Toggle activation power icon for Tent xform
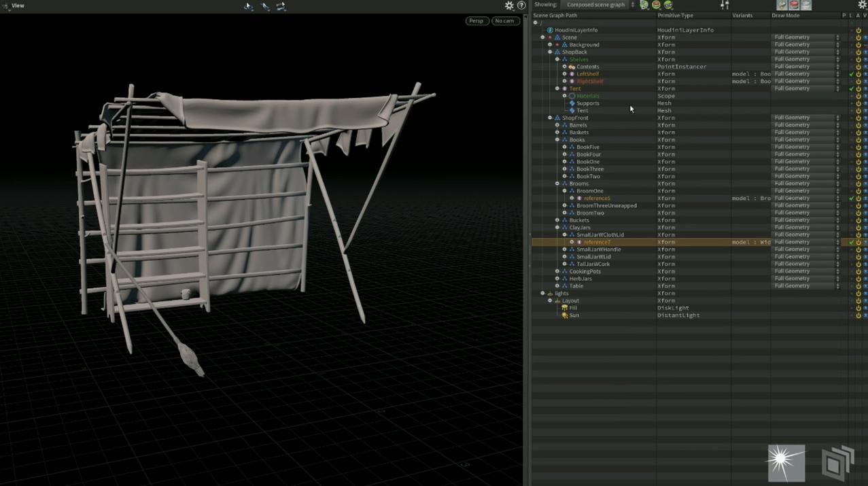Screen dimensions: 868x486 (x=858, y=88)
